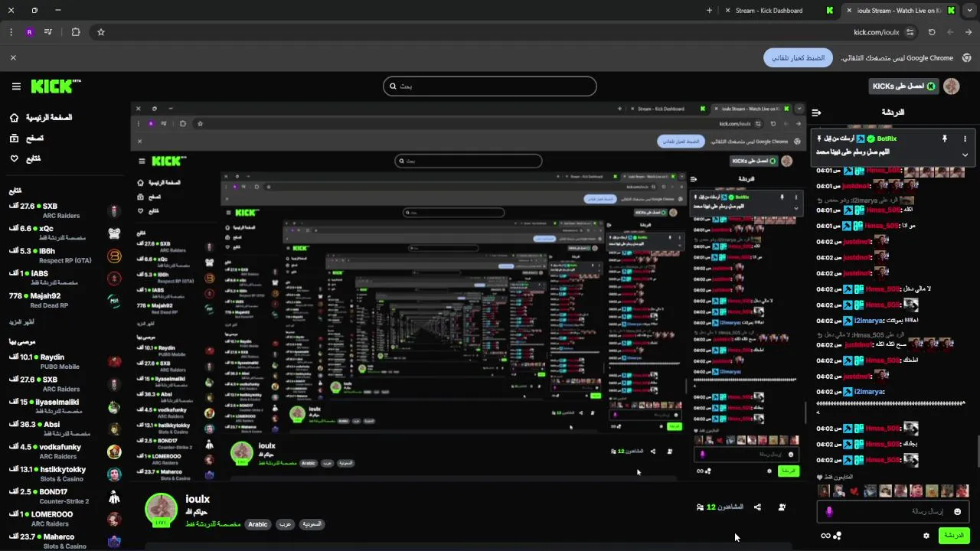
Task: Expand the pinned message chevron
Action: point(965,155)
